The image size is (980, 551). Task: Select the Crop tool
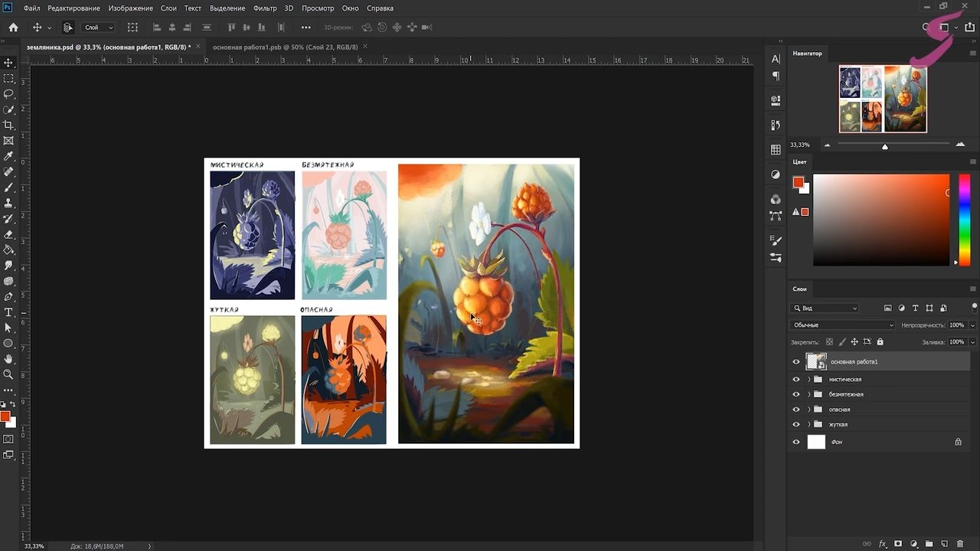pos(8,125)
